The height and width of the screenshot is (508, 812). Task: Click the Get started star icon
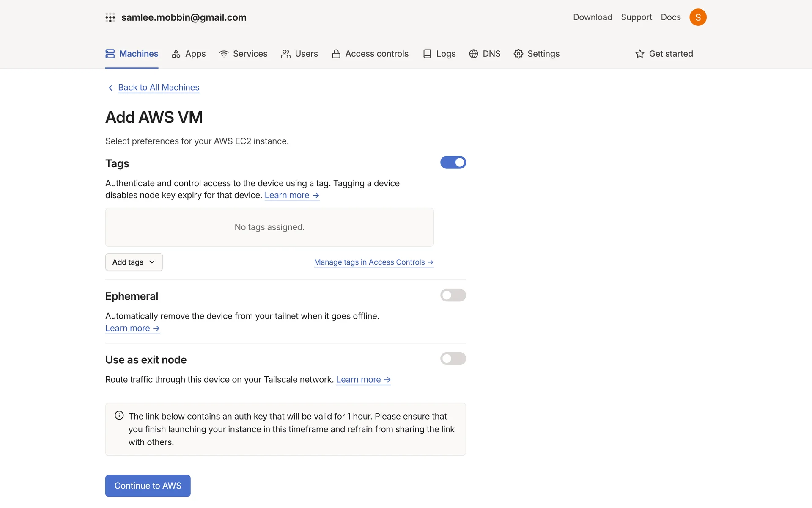(639, 54)
